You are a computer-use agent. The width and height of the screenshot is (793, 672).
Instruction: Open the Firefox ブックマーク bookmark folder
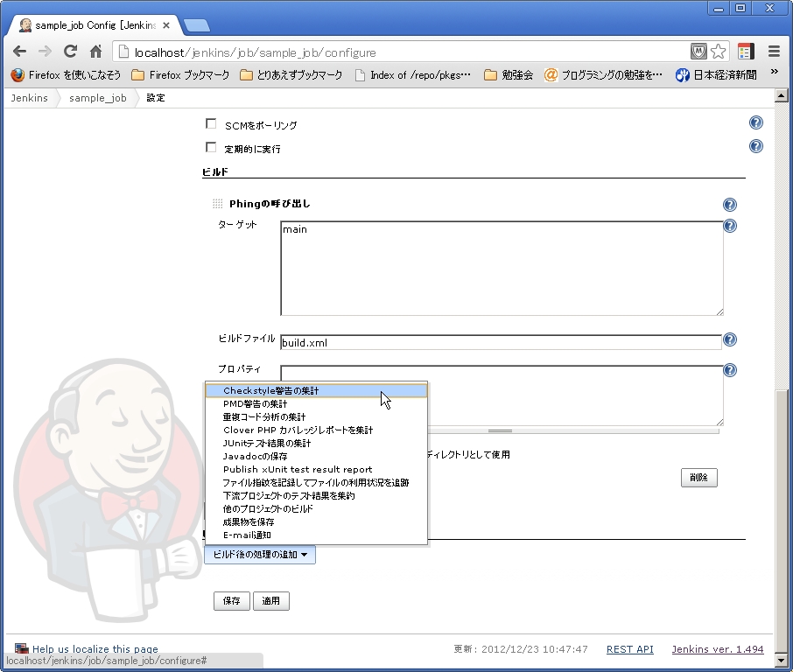pos(180,75)
